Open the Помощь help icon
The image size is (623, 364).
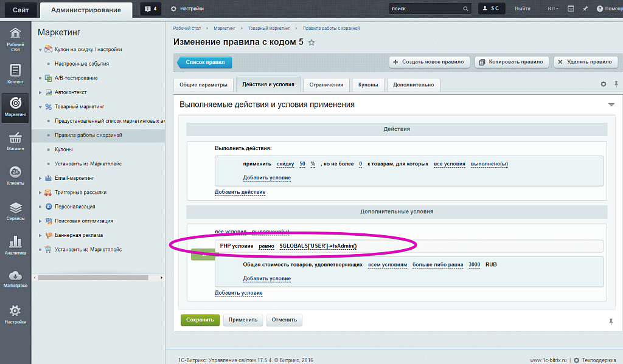600,9
